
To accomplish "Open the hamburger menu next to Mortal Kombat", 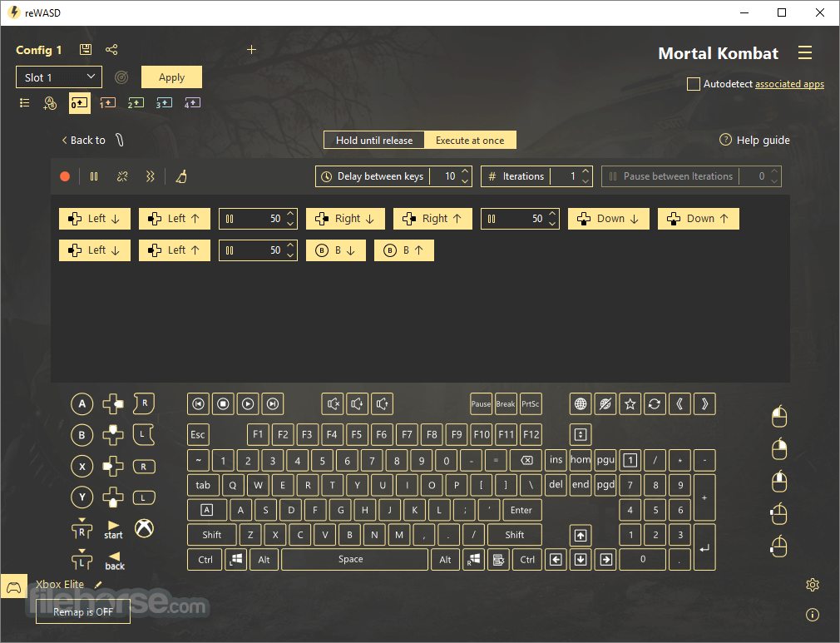I will click(x=804, y=52).
